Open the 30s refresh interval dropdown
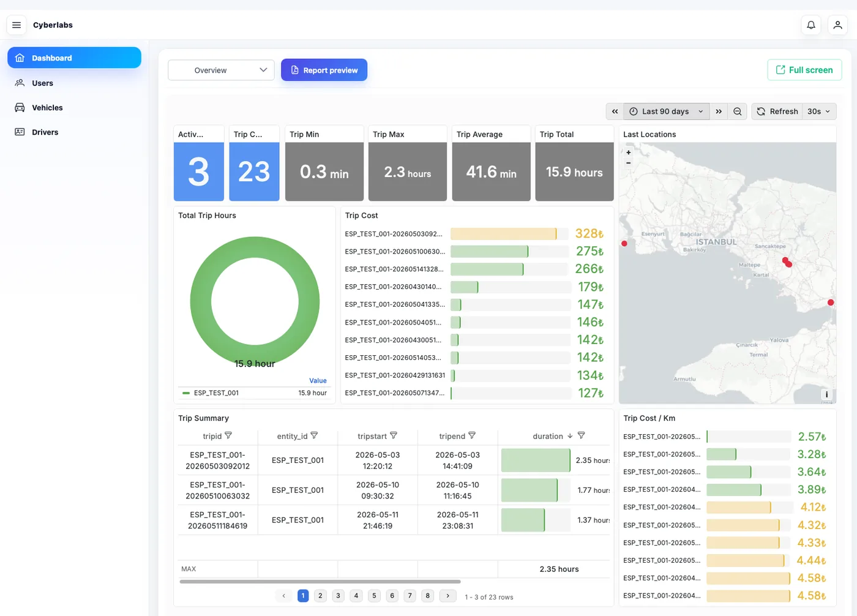The width and height of the screenshot is (857, 616). [x=819, y=111]
